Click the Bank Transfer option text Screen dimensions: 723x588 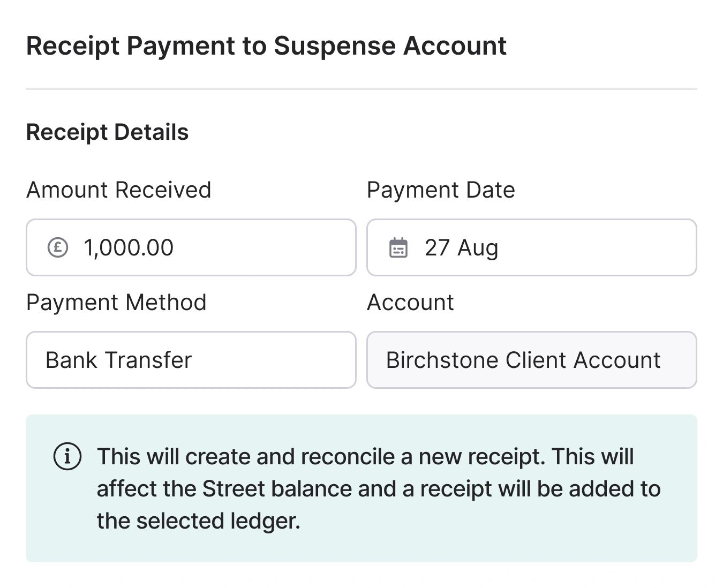(118, 360)
